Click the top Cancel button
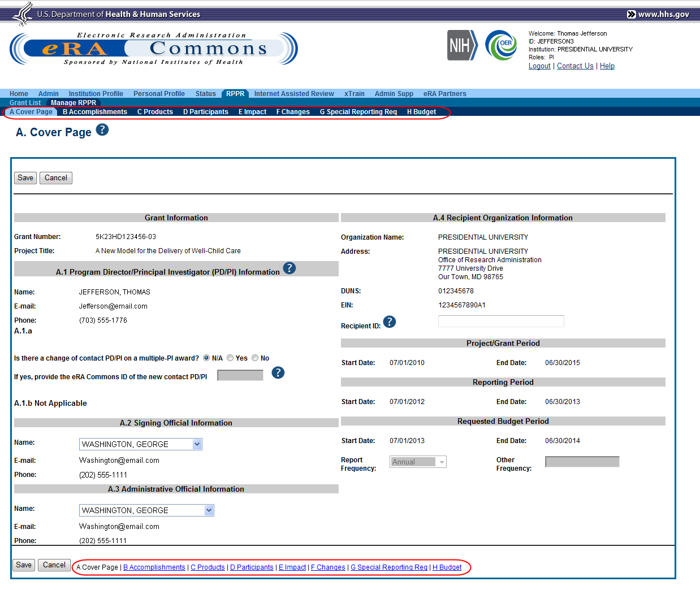700x590 pixels. click(x=56, y=178)
